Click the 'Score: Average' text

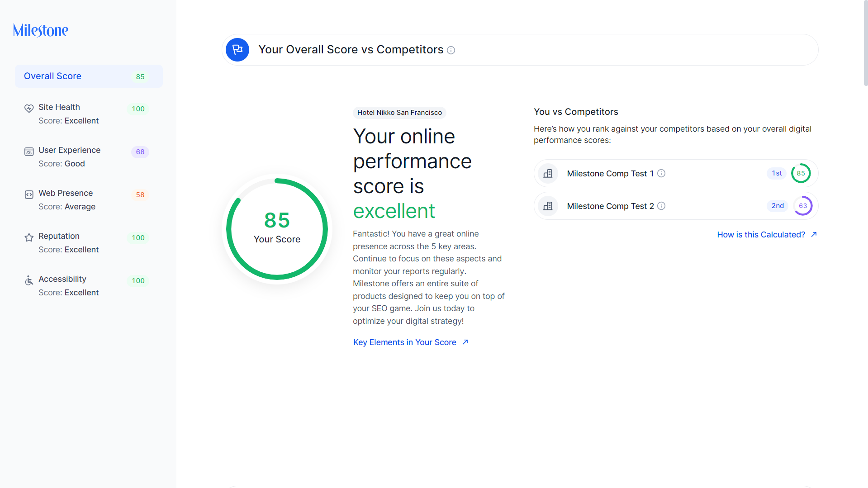coord(67,207)
